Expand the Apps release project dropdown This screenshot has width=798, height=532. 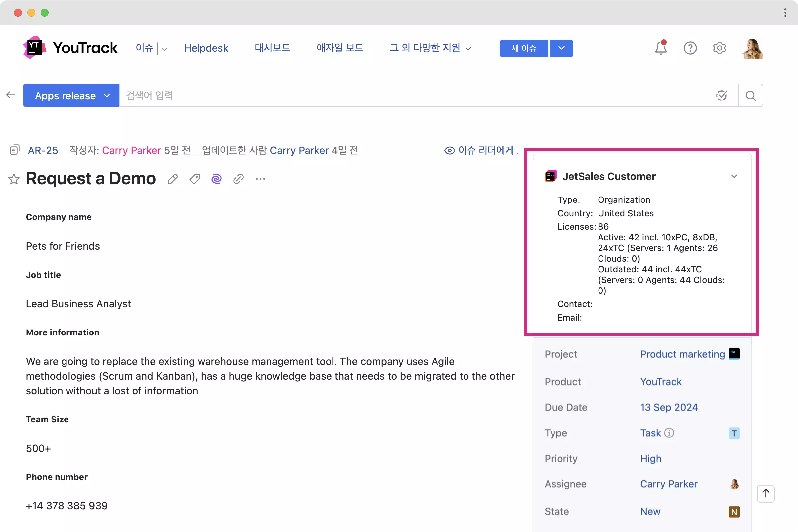click(x=71, y=96)
